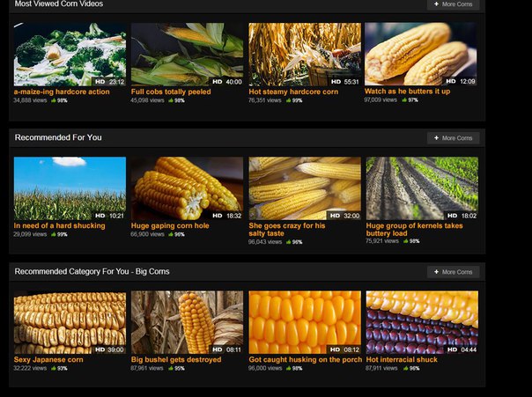Play the dried corn stalks thumbnail, 55:31

pos(305,55)
